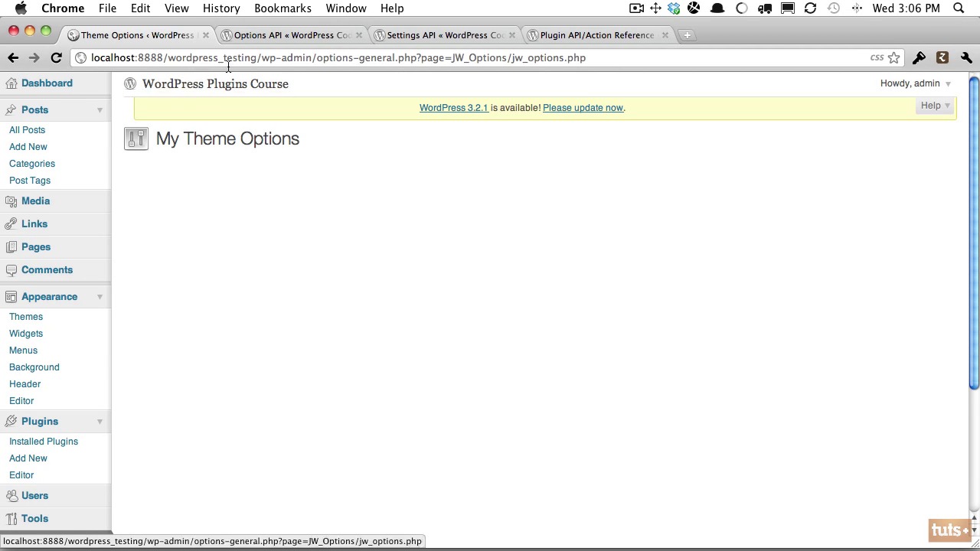Click Add New under Posts
Screen dimensions: 980x551
pos(28,147)
